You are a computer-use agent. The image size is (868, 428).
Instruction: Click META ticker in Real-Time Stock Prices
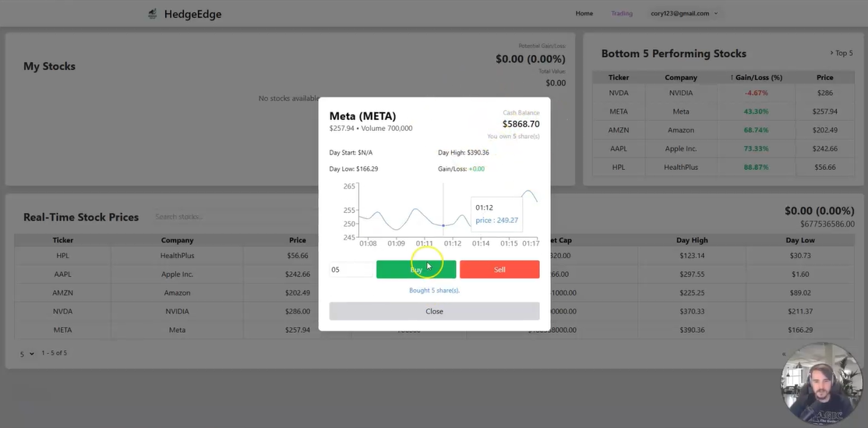pos(62,330)
